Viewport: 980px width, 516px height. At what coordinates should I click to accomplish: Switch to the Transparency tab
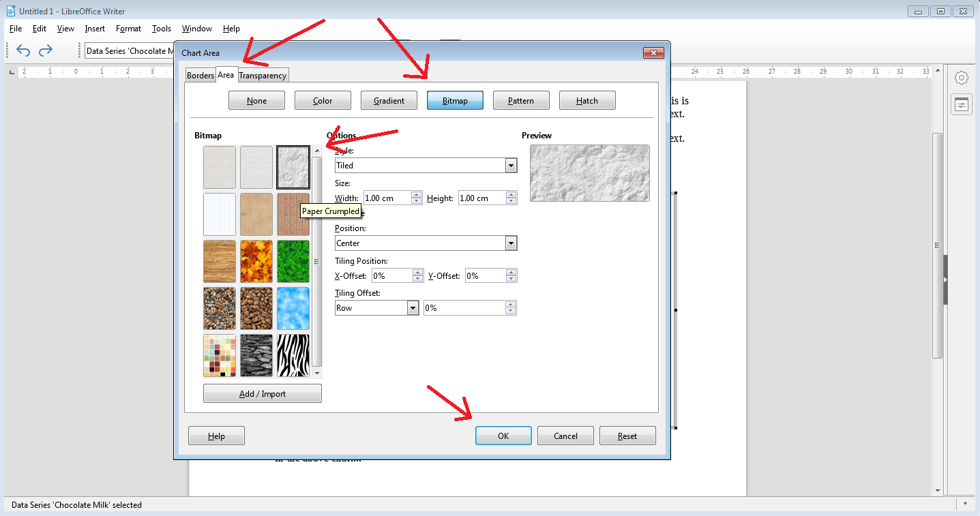pyautogui.click(x=263, y=76)
